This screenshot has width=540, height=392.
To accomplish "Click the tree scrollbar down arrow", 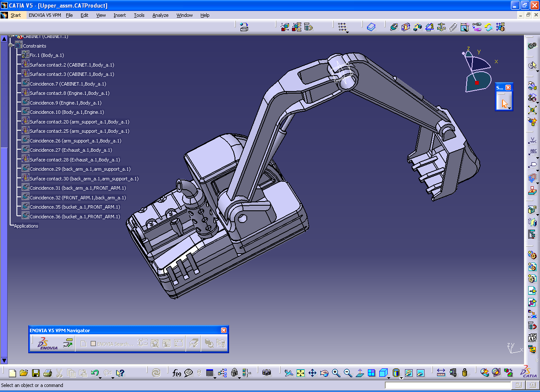I will 4,360.
